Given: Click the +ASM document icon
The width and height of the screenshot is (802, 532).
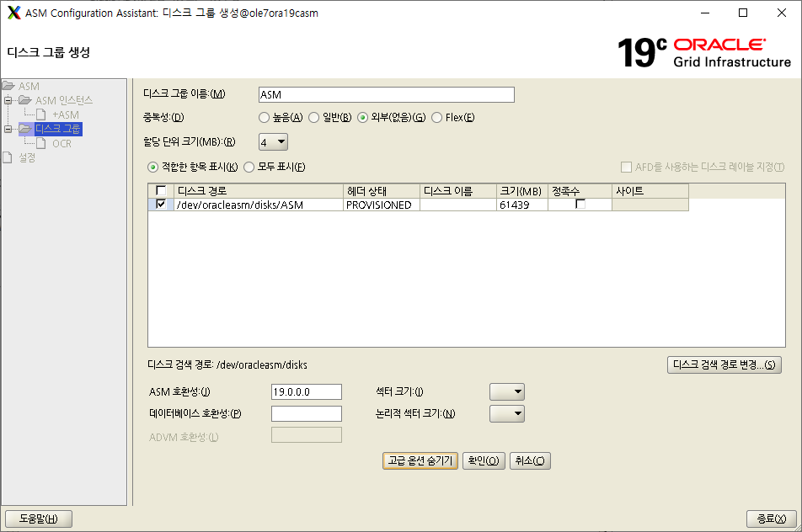Looking at the screenshot, I should pos(41,114).
